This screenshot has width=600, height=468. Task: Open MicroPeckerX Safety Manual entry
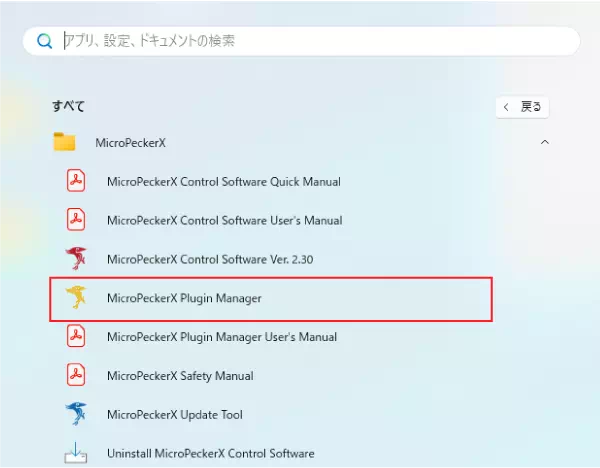180,376
